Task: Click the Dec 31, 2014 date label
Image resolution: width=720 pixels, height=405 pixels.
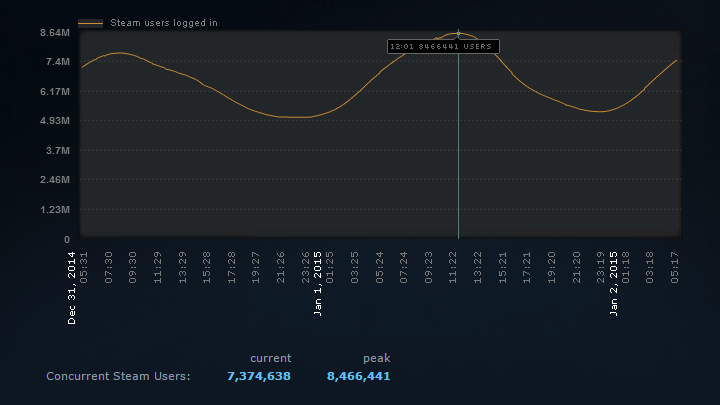Action: tap(72, 288)
